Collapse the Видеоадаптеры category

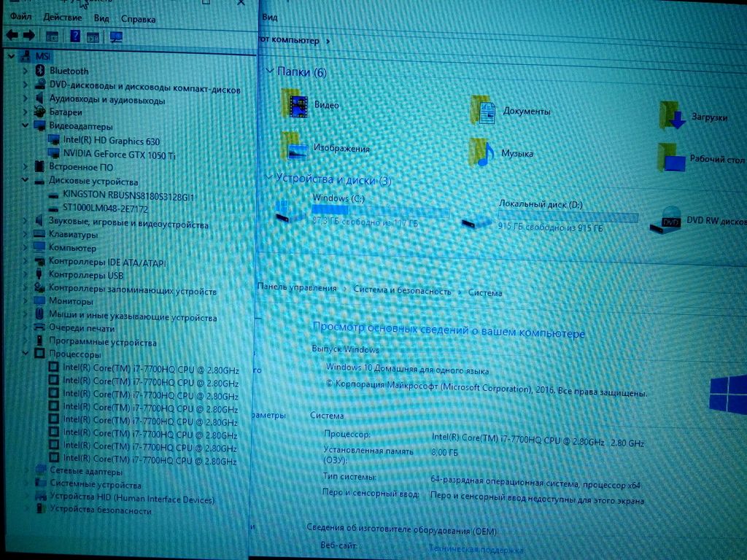tap(26, 126)
